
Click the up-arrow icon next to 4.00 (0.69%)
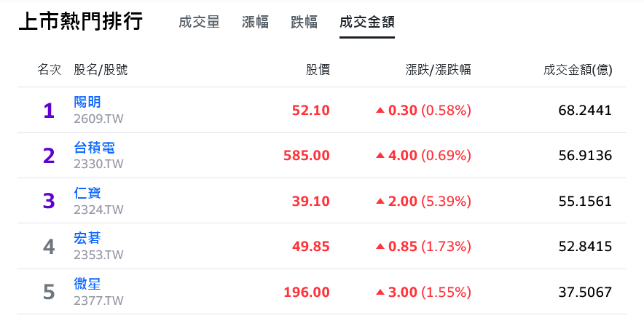pos(380,156)
